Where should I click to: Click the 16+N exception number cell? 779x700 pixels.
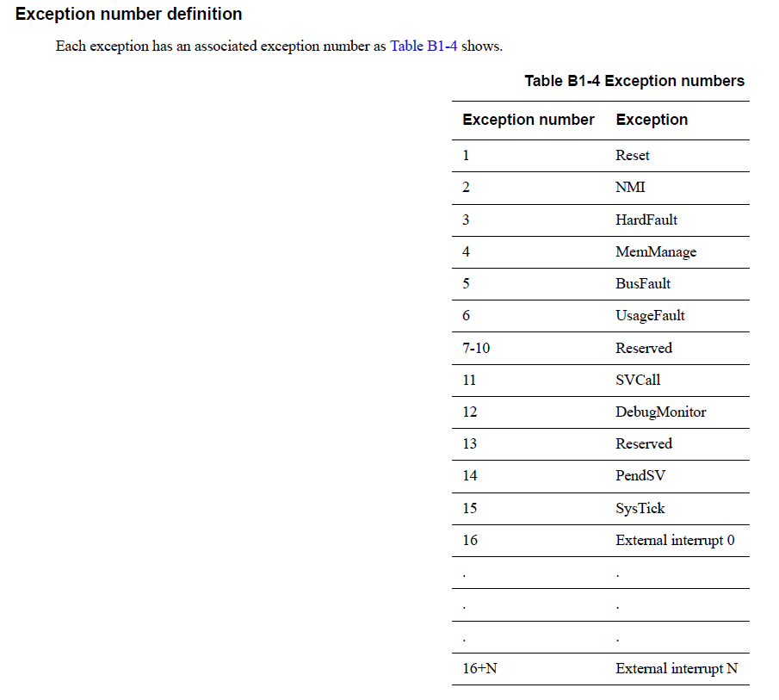pyautogui.click(x=479, y=668)
